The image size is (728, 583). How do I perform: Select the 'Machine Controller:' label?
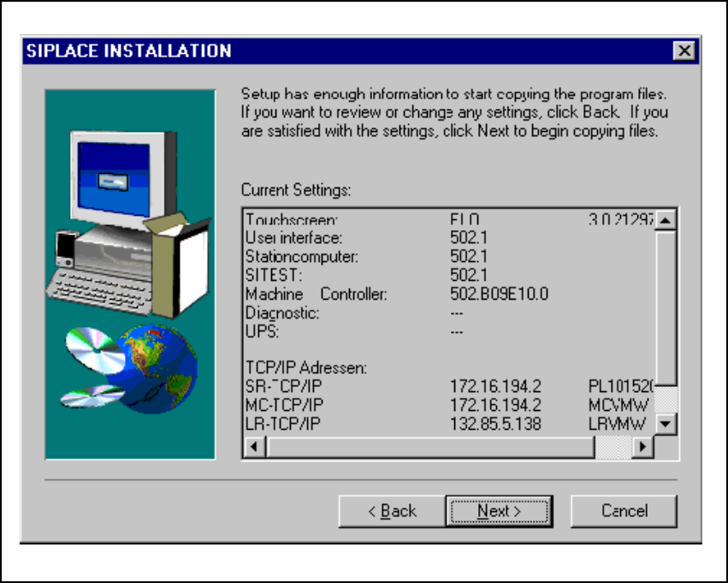[x=316, y=294]
